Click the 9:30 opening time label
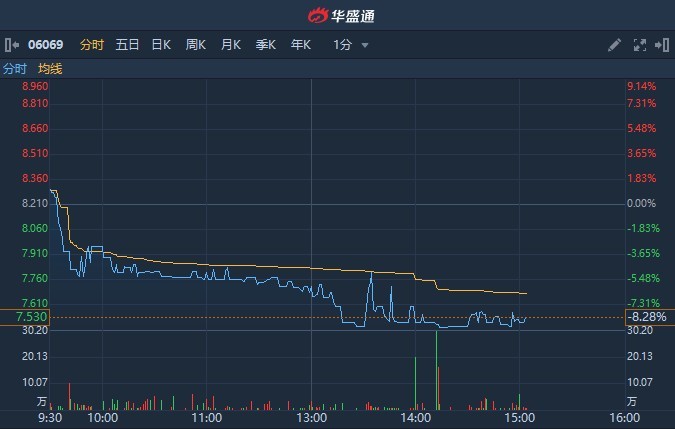This screenshot has height=429, width=675. click(50, 417)
